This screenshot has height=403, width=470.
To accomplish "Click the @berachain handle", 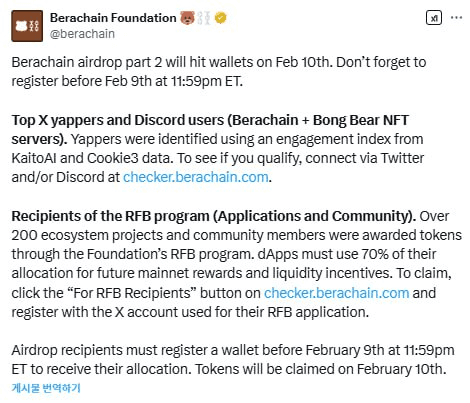I will pos(82,34).
